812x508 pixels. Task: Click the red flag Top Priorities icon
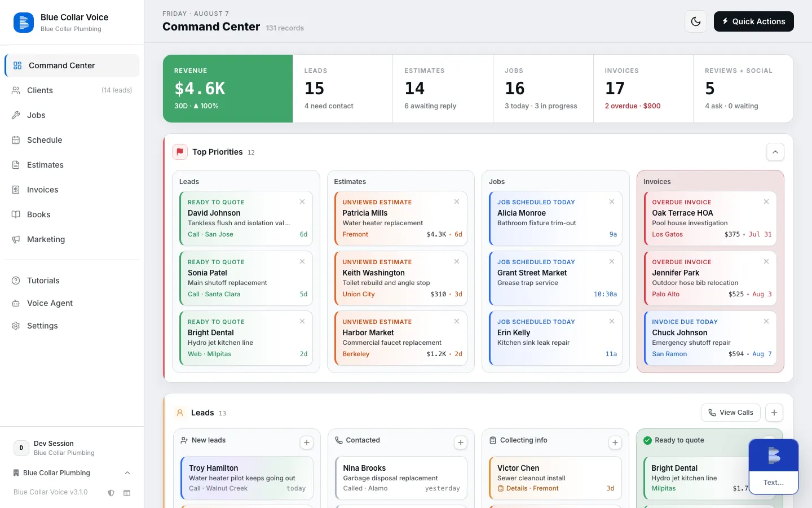(x=180, y=152)
